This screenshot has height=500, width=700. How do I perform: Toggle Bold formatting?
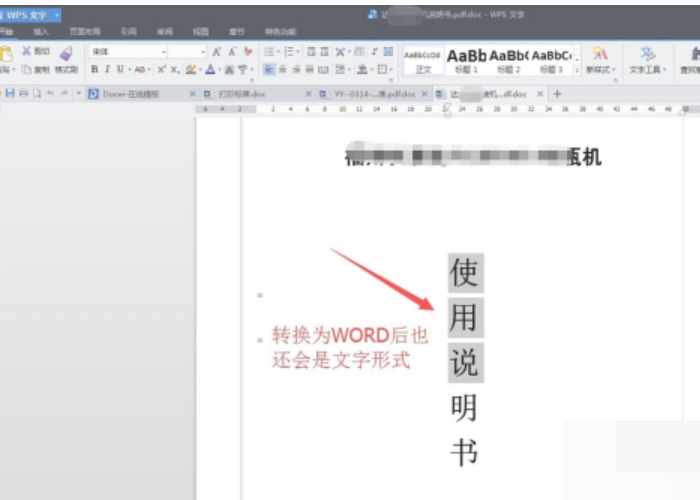94,69
